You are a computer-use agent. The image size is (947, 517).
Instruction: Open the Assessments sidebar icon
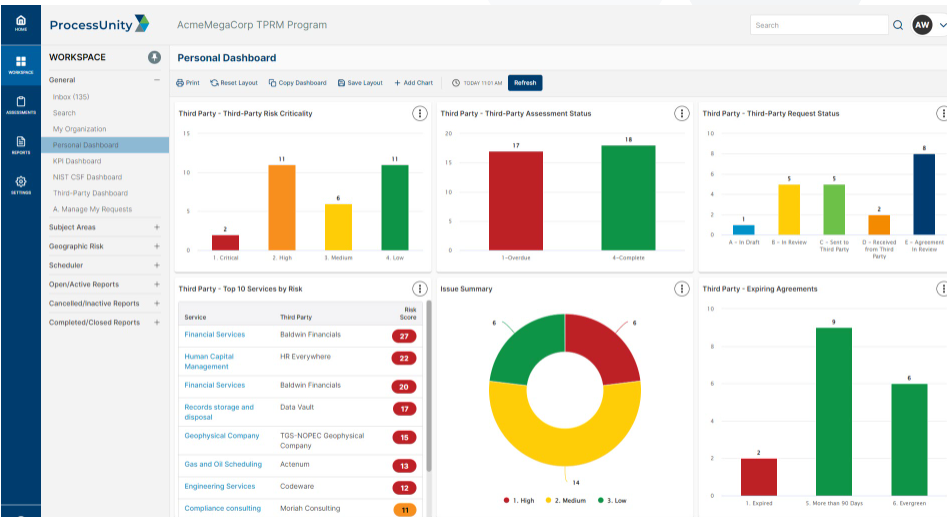click(x=21, y=104)
